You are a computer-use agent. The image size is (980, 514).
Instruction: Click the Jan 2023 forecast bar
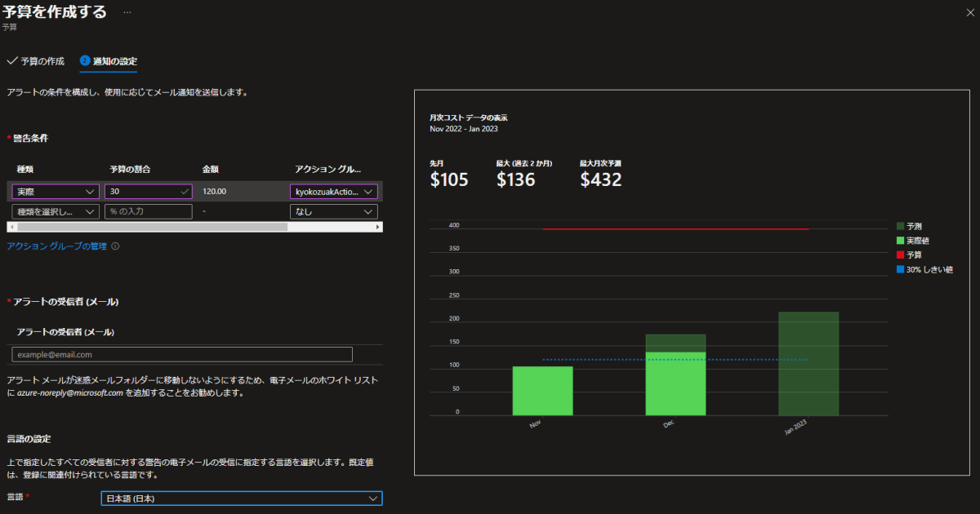808,364
